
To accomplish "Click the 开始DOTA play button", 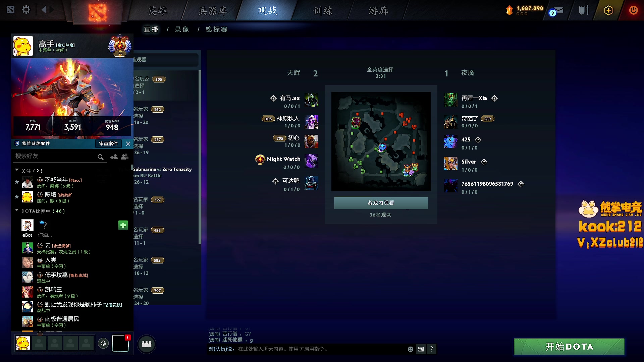I will 569,347.
